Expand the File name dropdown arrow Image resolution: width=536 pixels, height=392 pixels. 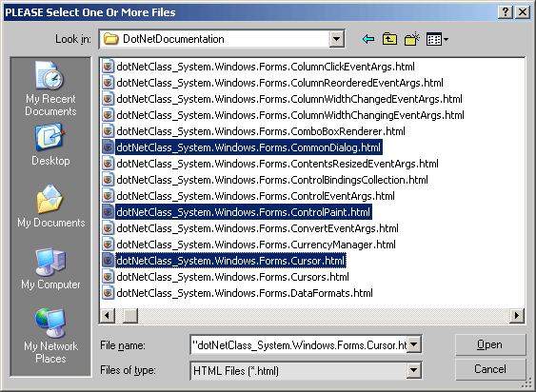point(414,344)
